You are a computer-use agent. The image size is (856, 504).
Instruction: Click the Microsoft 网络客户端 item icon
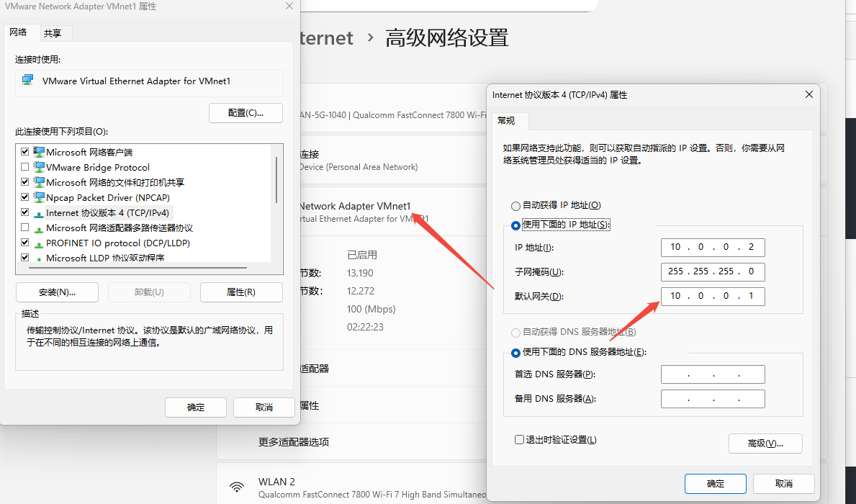point(39,152)
